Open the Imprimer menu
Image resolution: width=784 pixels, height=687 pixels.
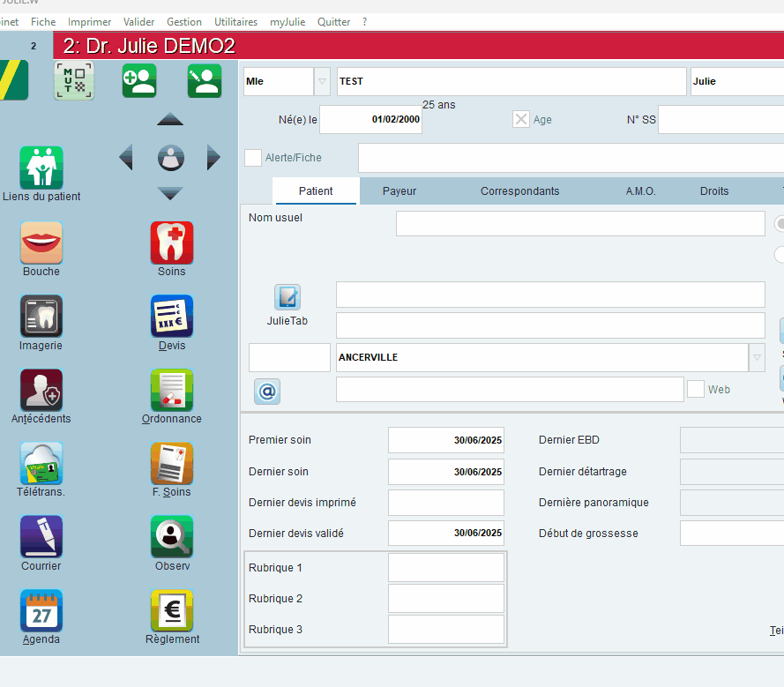coord(89,22)
